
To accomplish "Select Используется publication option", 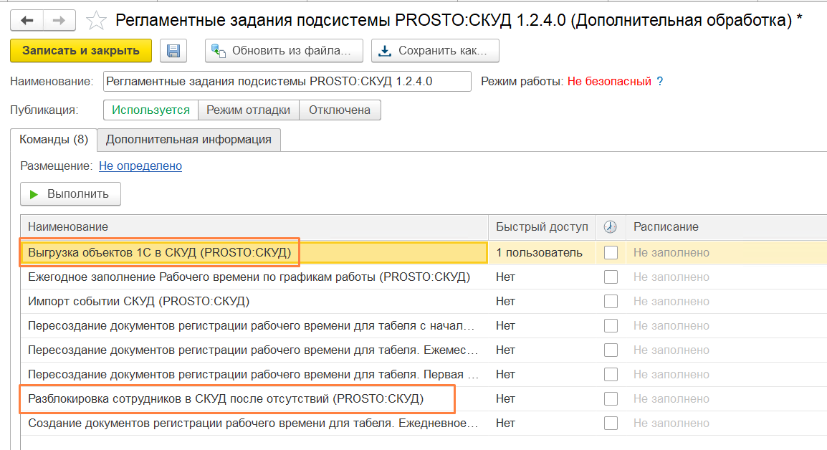I will click(x=150, y=110).
